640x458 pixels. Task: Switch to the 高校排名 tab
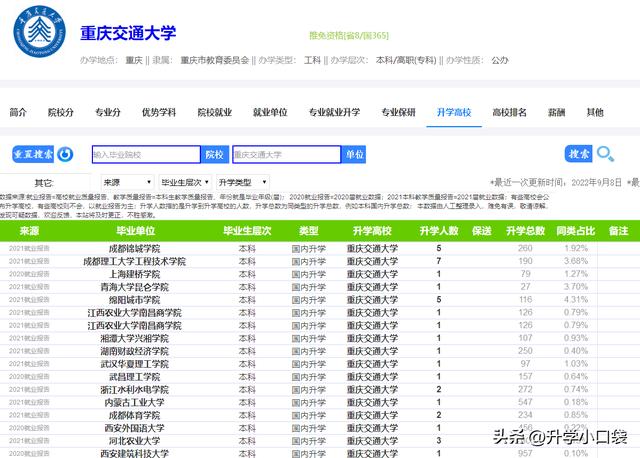tap(509, 112)
